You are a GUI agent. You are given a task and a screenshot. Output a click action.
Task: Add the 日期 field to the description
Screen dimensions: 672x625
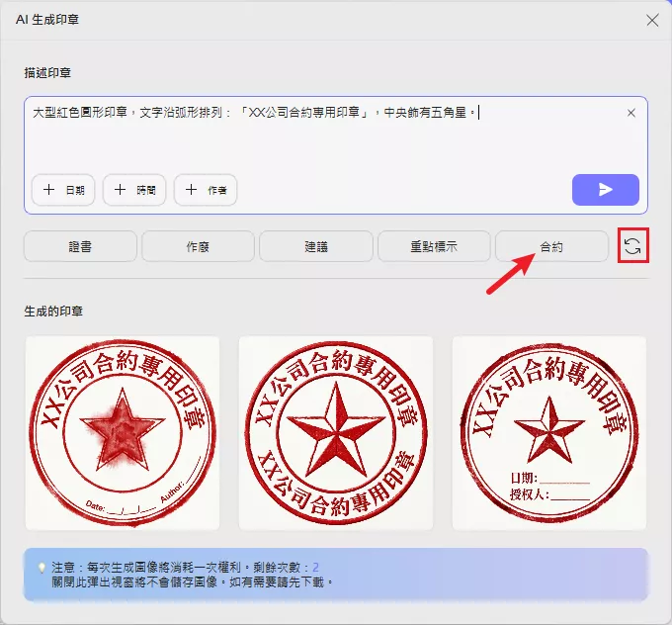[63, 190]
